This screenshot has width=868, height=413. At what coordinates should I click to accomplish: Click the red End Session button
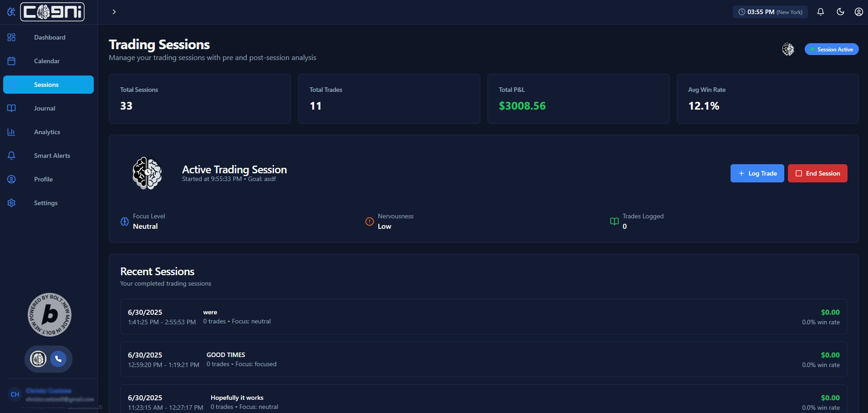click(817, 173)
